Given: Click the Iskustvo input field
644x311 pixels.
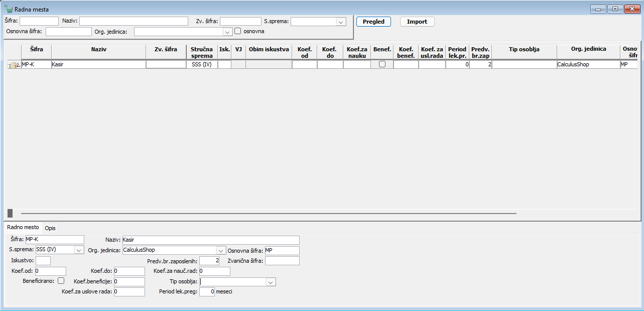Looking at the screenshot, I should [43, 261].
